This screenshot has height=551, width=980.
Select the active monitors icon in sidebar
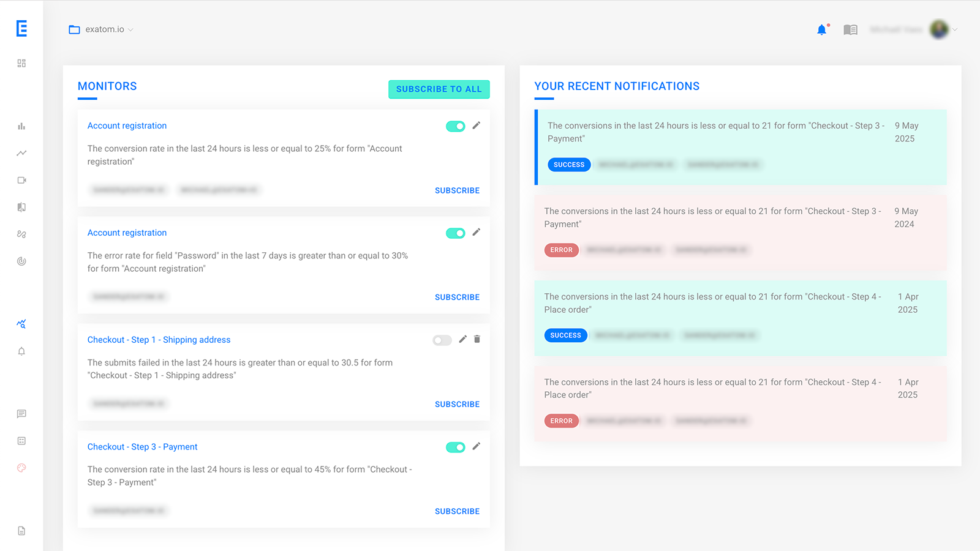point(21,324)
